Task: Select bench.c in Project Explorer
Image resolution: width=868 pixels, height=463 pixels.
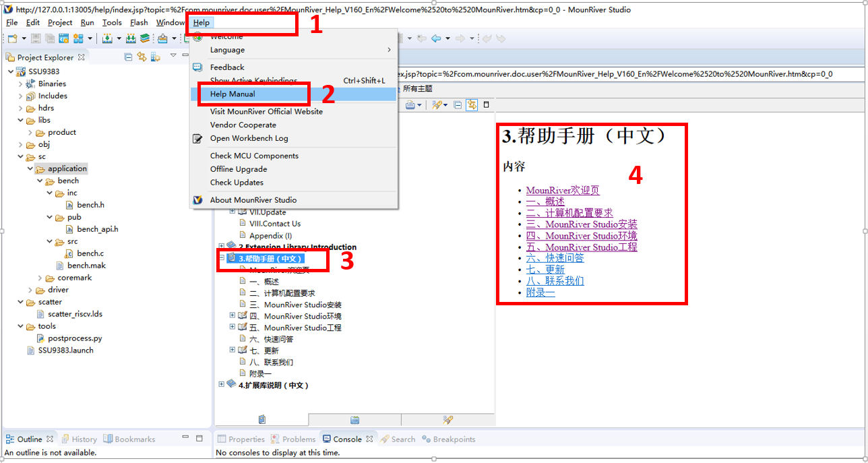Action: (90, 253)
